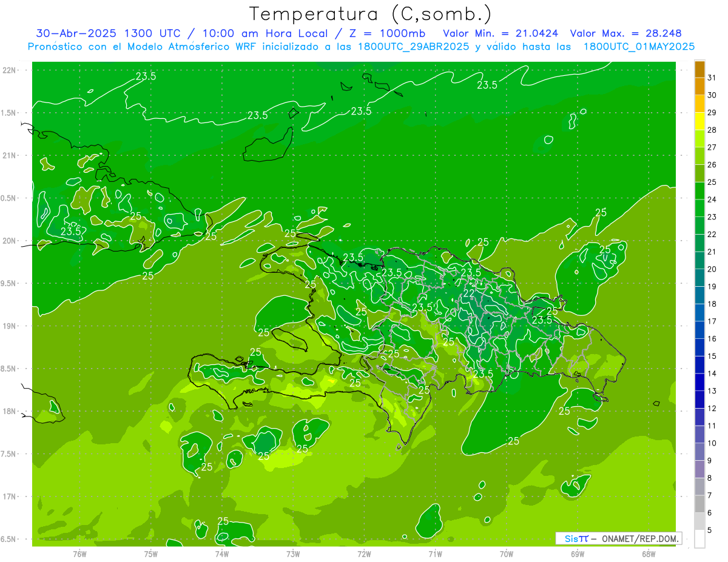Pick the olive-green swatch between 25 and 26

tap(699, 173)
